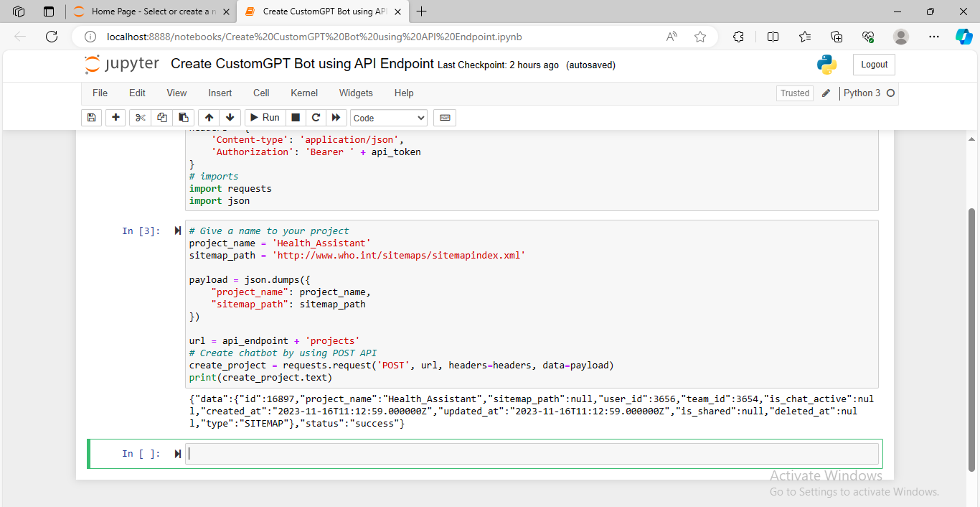Move the selected cell up

click(x=209, y=117)
